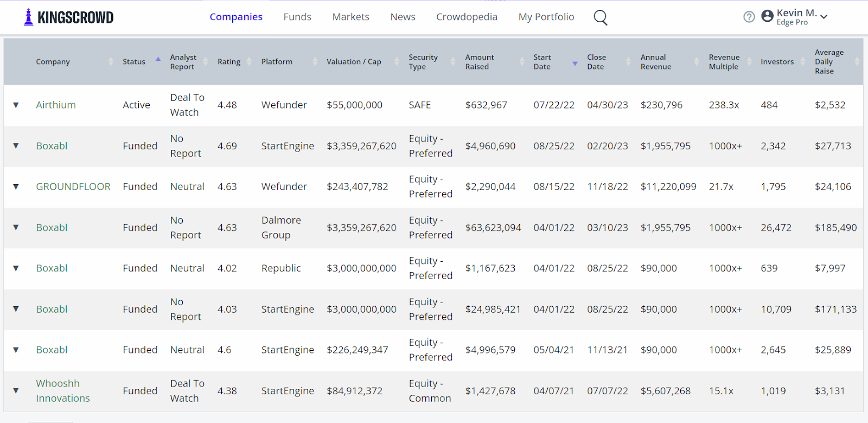868x423 pixels.
Task: Open the Whooshh Innovations company link
Action: [x=63, y=391]
